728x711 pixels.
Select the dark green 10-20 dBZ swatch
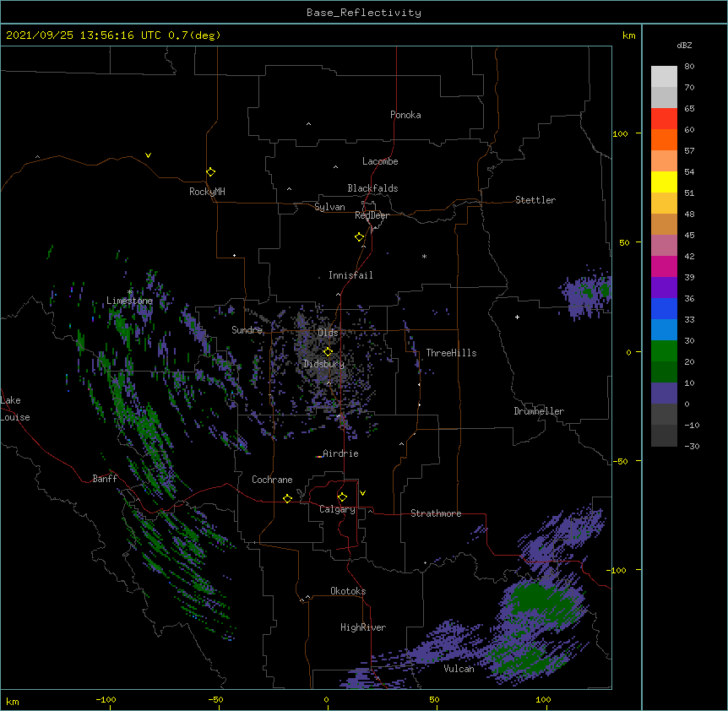click(664, 372)
